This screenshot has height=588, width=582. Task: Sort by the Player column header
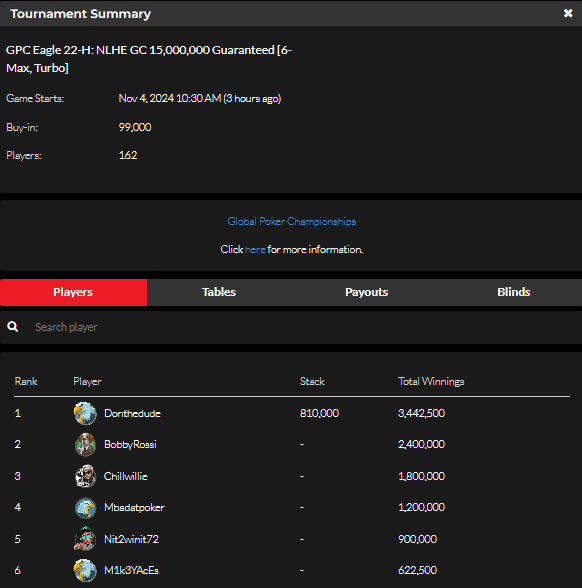(x=87, y=381)
